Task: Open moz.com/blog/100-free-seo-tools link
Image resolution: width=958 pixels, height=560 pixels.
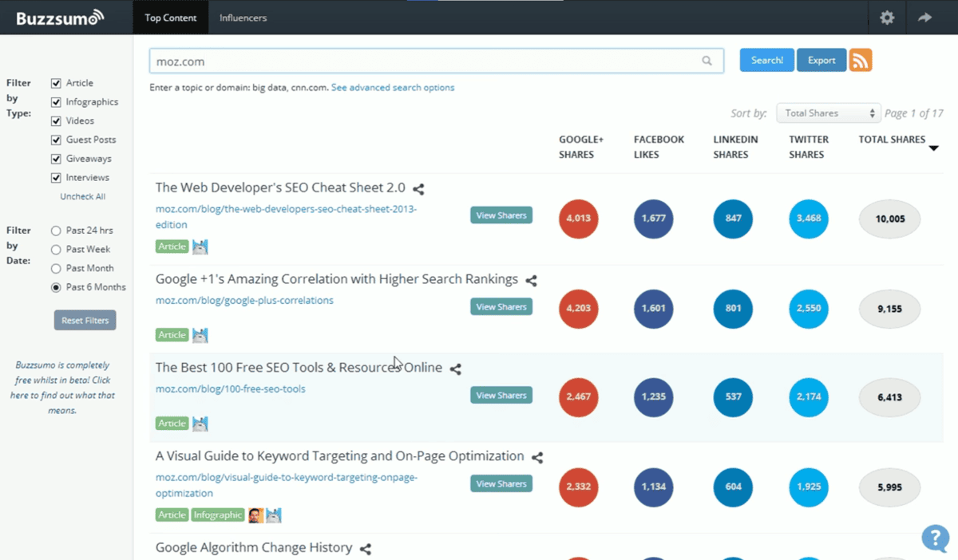Action: [231, 389]
